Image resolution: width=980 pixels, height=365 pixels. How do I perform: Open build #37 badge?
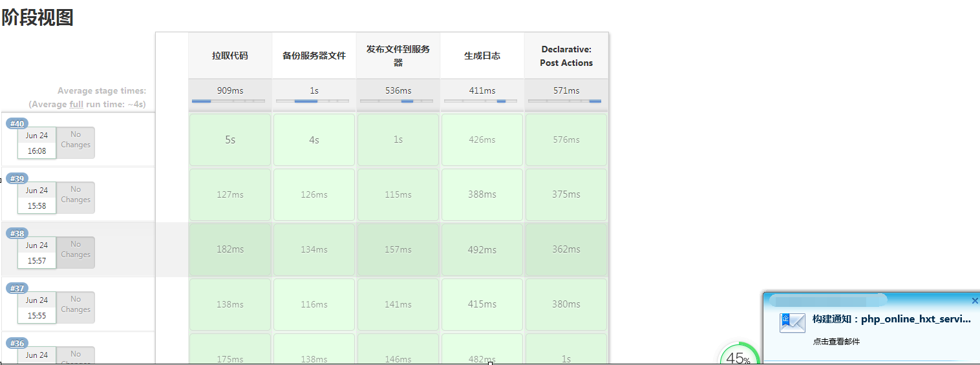pyautogui.click(x=17, y=288)
